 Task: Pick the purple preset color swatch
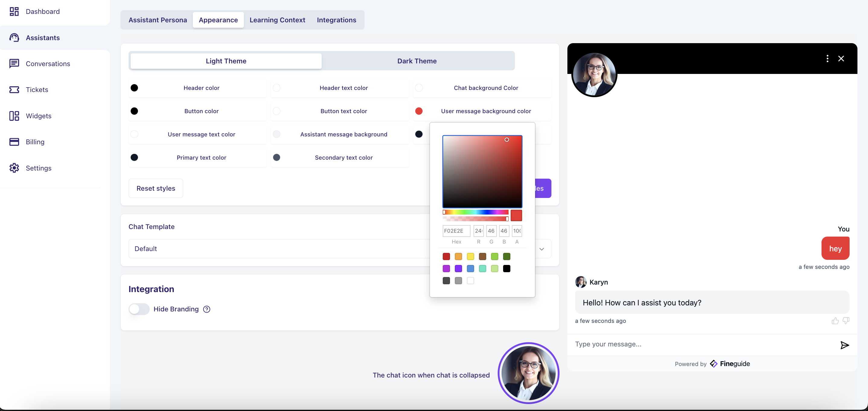458,269
